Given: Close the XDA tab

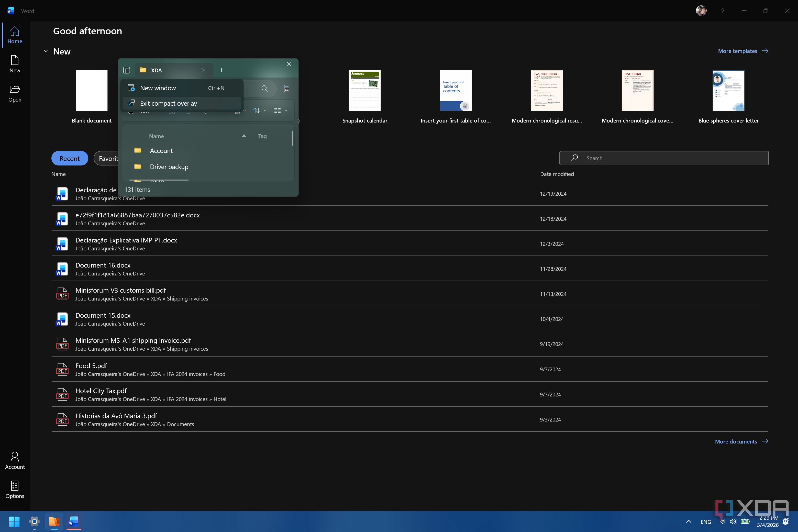Looking at the screenshot, I should pos(203,70).
